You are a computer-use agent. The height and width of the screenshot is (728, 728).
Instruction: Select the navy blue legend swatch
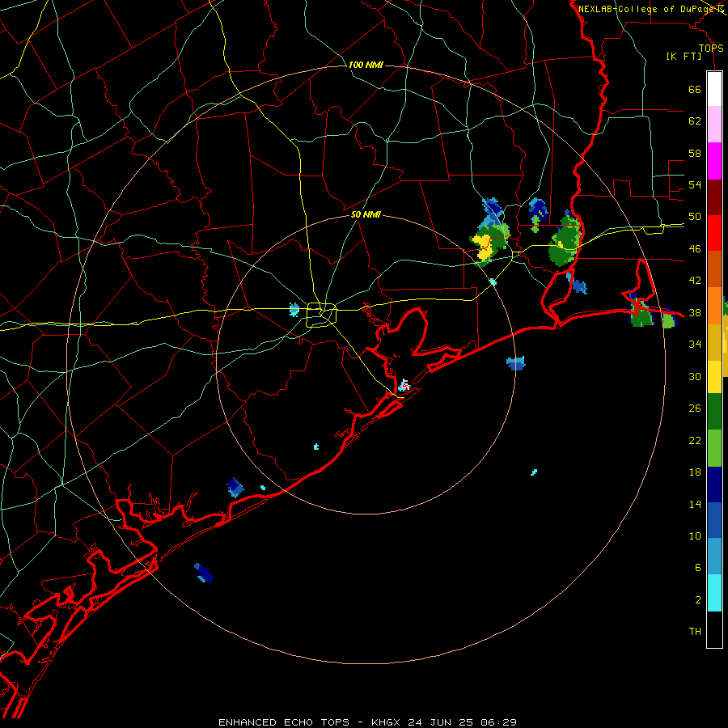[x=714, y=485]
